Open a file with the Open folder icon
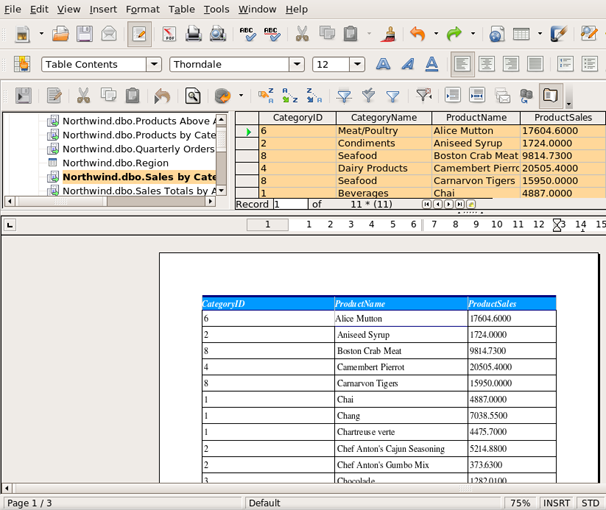The image size is (606, 510). coord(60,34)
